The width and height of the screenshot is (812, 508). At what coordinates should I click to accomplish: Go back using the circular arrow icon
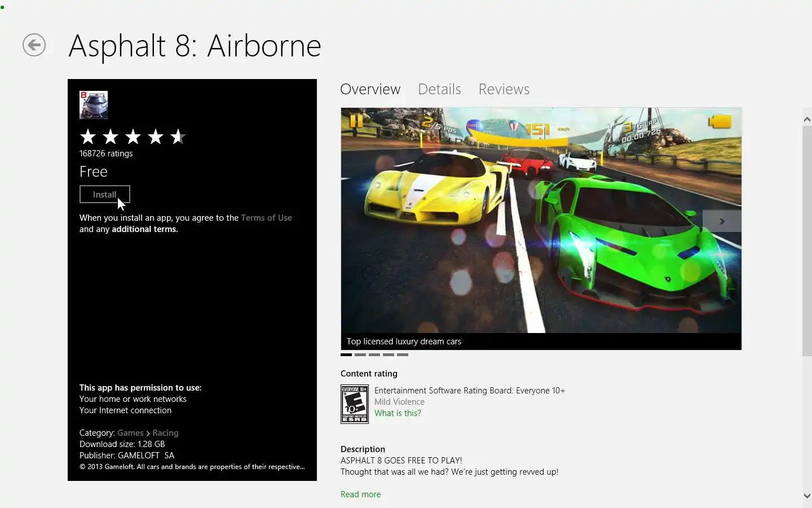point(34,45)
